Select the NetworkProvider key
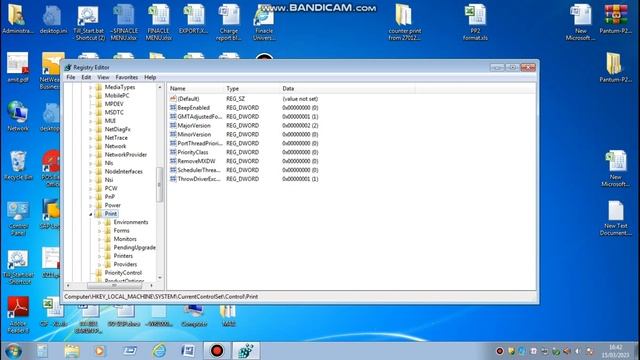This screenshot has height=360, width=640. pos(126,155)
